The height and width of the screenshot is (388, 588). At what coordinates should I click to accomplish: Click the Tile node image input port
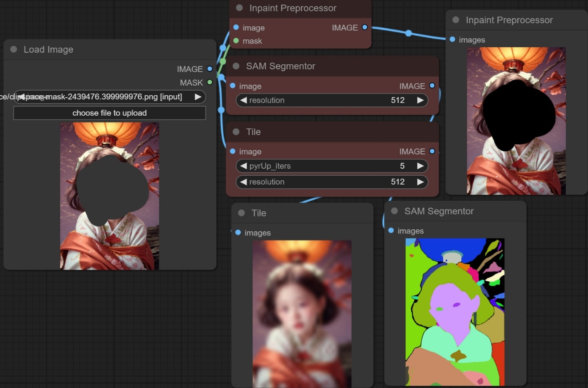click(x=232, y=151)
